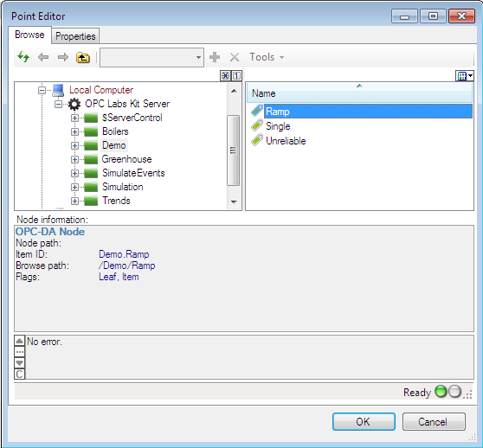
Task: Click the Ramp tag icon
Action: pyautogui.click(x=257, y=111)
